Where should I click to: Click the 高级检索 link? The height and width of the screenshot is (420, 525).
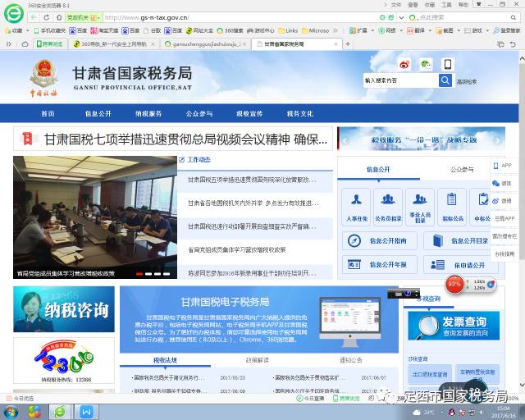pos(467,81)
